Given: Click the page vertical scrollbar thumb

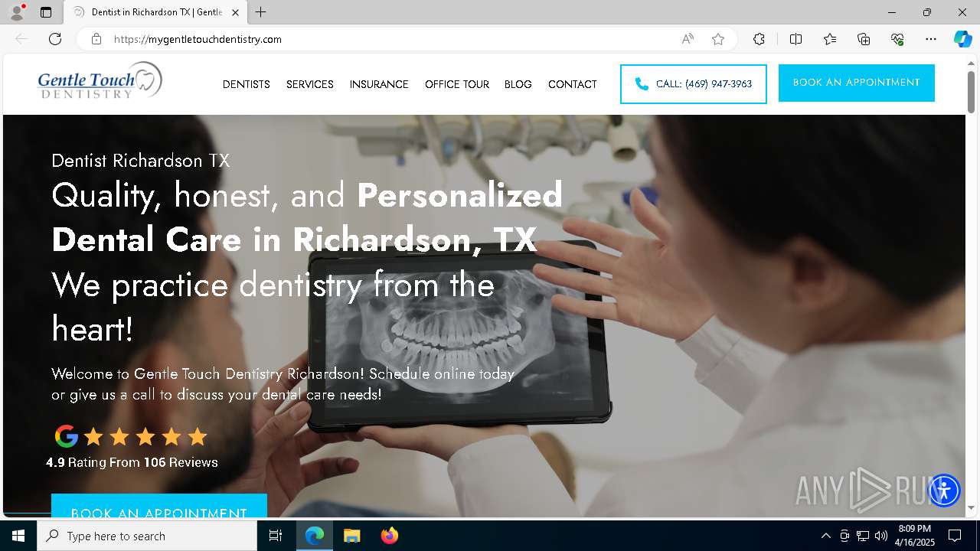Looking at the screenshot, I should pos(971,92).
